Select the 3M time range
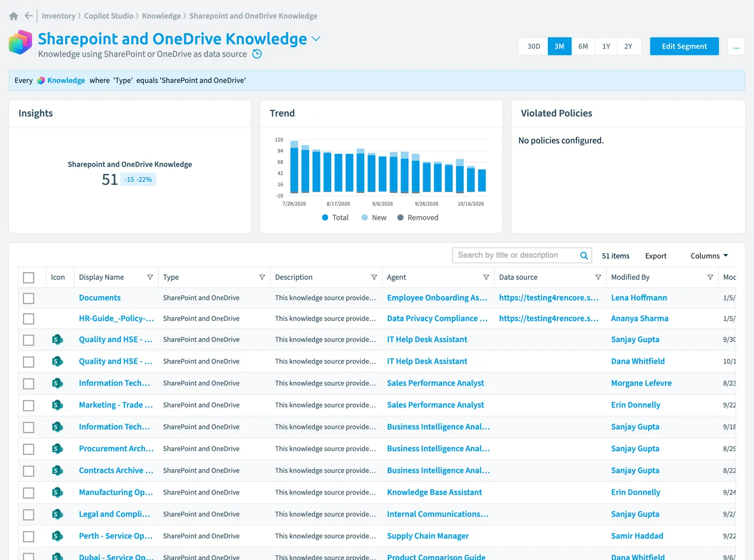The height and width of the screenshot is (560, 754). (559, 46)
